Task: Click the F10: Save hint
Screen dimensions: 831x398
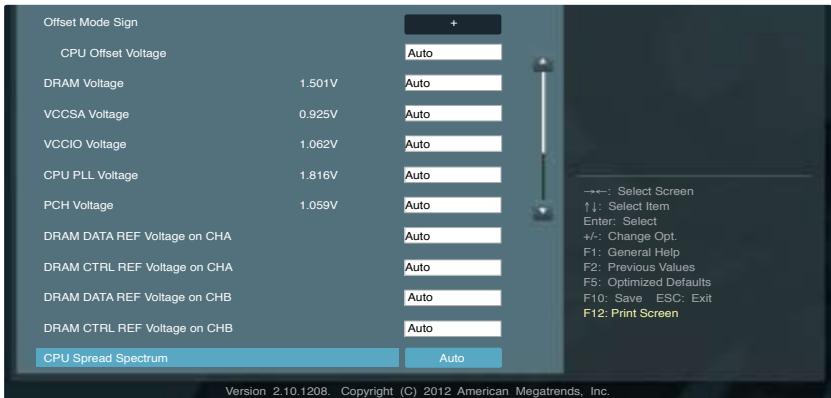Action: click(613, 298)
